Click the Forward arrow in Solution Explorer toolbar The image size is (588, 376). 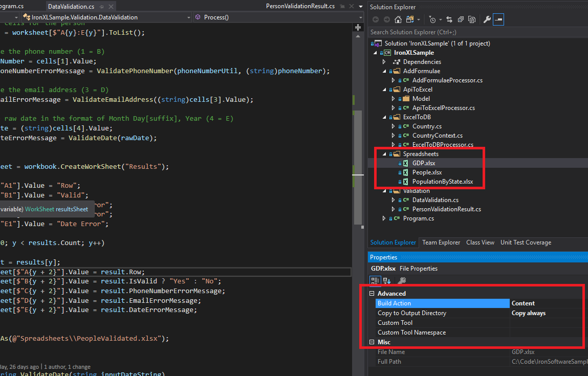coord(386,19)
